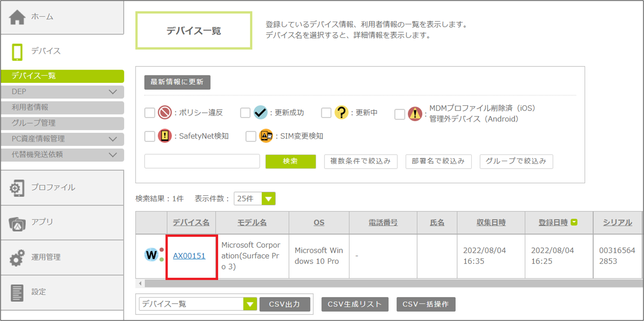Tick the SIM変更検知 checkbox
Screen dimensions: 644x321
coord(251,136)
